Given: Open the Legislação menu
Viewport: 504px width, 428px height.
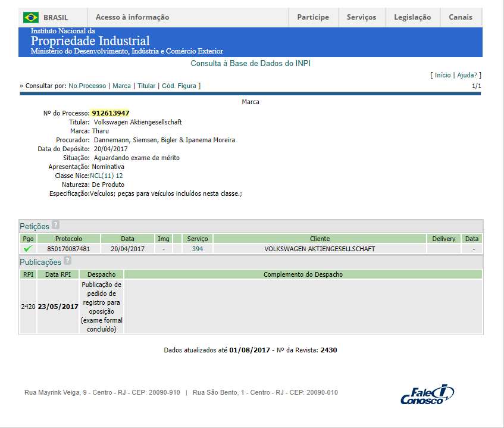Looking at the screenshot, I should click(412, 17).
